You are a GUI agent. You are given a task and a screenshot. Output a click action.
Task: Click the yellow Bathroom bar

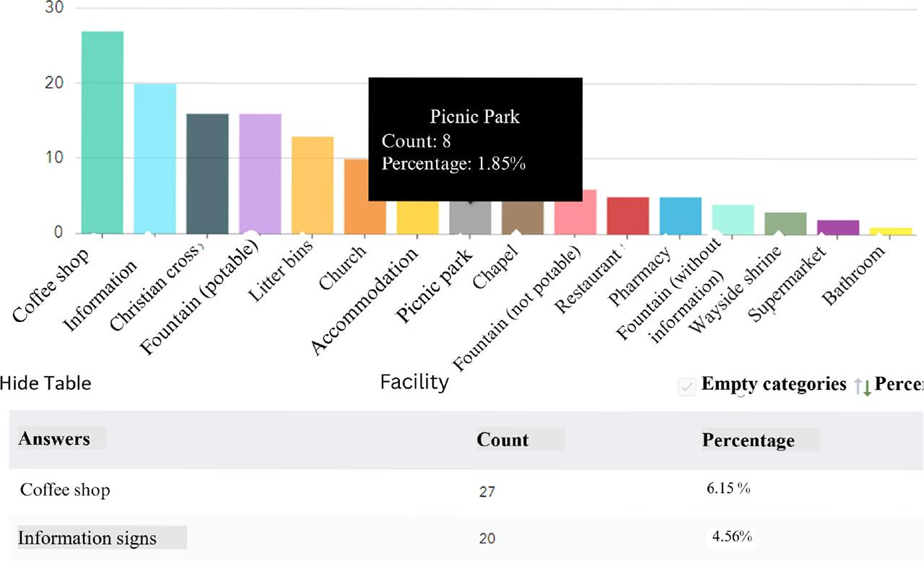point(891,231)
